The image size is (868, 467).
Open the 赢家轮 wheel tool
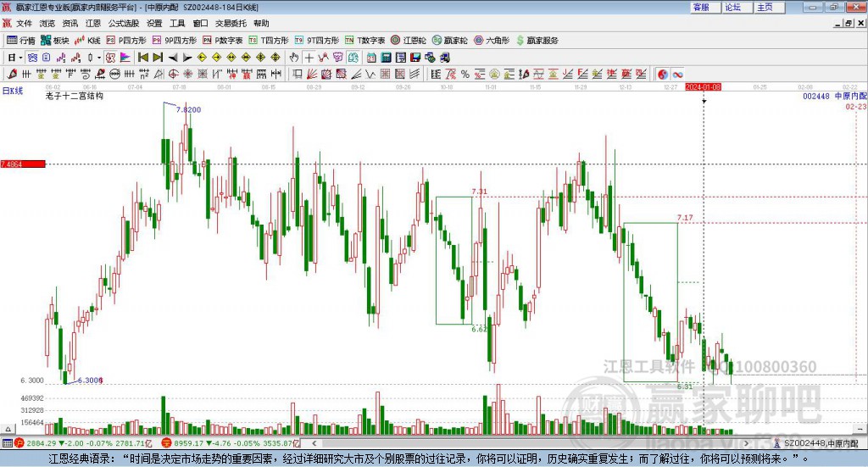click(x=450, y=41)
